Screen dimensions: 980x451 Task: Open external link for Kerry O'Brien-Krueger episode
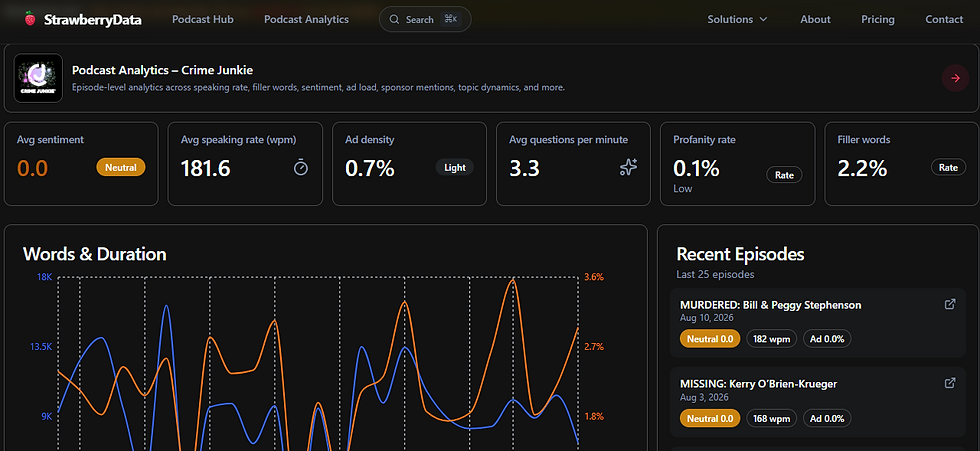pos(949,383)
